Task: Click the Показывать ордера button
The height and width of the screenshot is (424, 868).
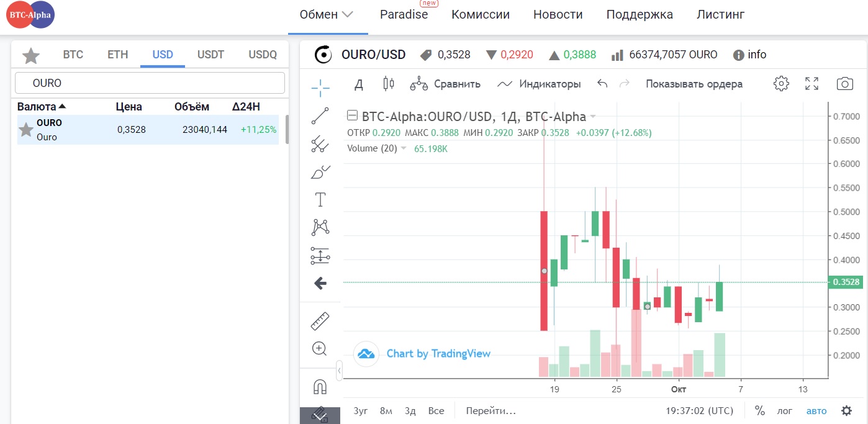Action: click(694, 84)
